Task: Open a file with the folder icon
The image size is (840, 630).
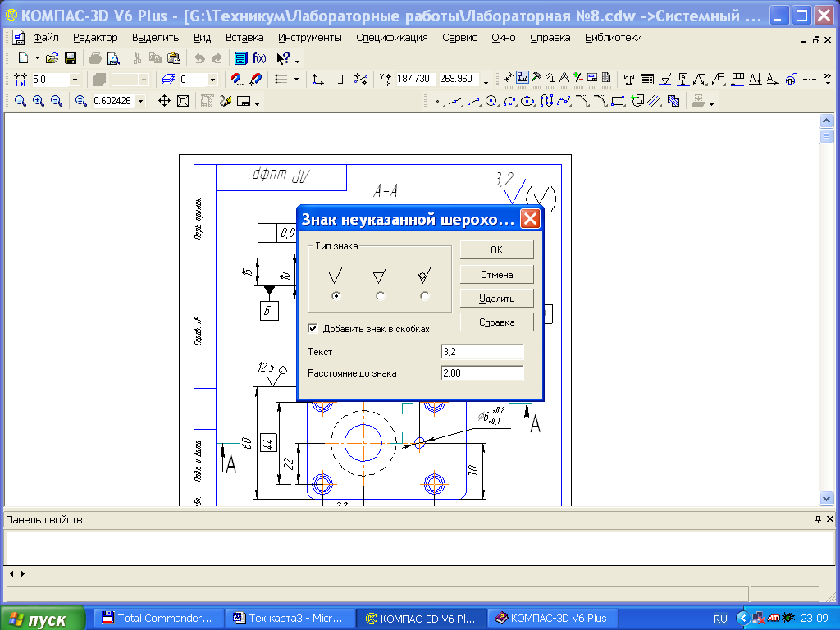Action: pos(52,58)
